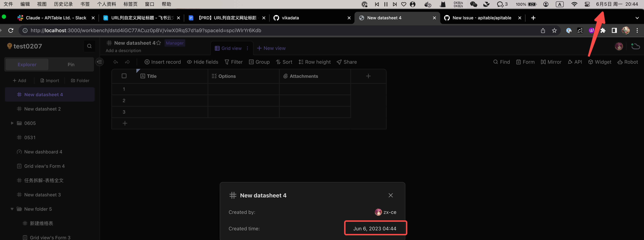The width and height of the screenshot is (644, 240).
Task: Collapse the New folder 5 tree
Action: point(12,209)
